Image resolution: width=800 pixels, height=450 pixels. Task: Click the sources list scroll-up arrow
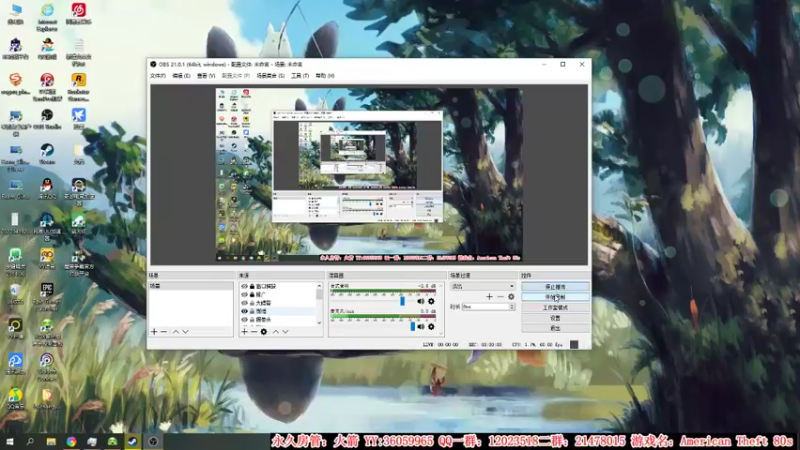click(319, 286)
